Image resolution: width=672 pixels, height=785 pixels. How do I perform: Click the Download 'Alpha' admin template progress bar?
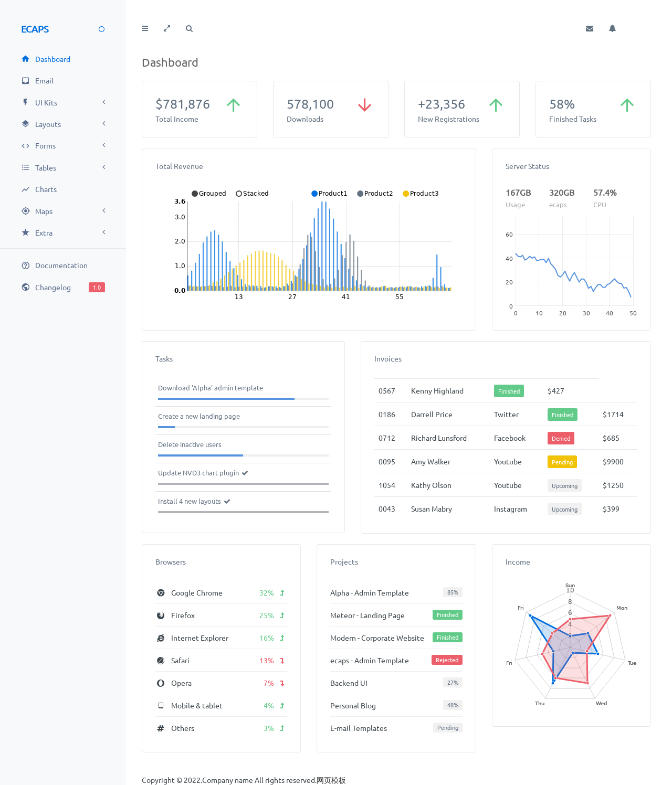pyautogui.click(x=243, y=399)
